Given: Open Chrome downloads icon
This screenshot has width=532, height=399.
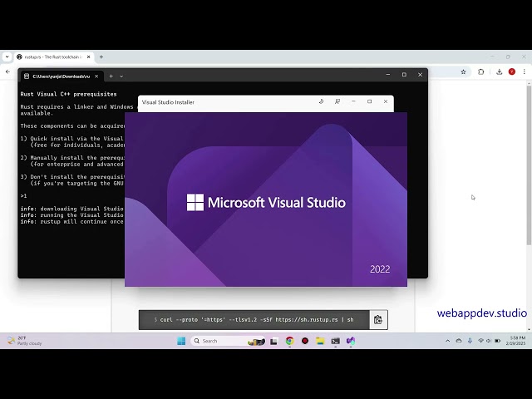Looking at the screenshot, I should tap(499, 71).
